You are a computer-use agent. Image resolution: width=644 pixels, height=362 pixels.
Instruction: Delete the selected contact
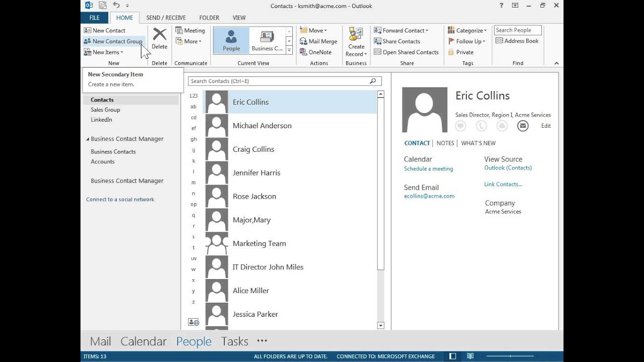[159, 39]
